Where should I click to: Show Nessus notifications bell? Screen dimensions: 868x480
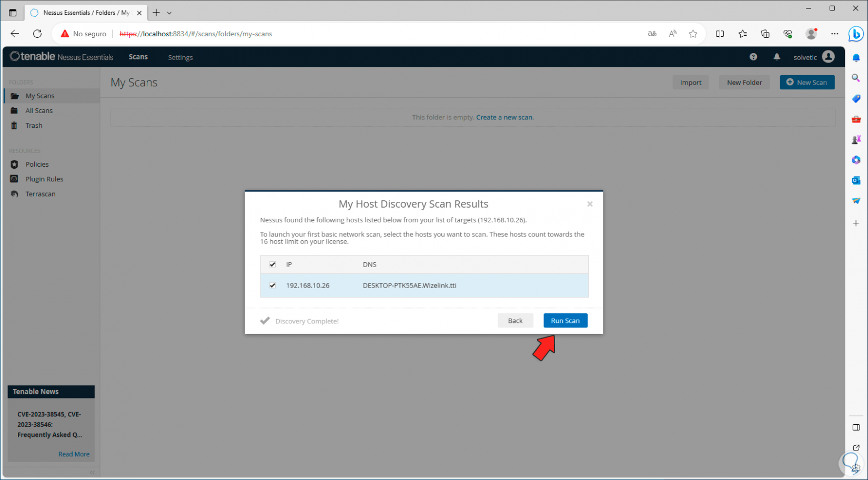pyautogui.click(x=776, y=57)
